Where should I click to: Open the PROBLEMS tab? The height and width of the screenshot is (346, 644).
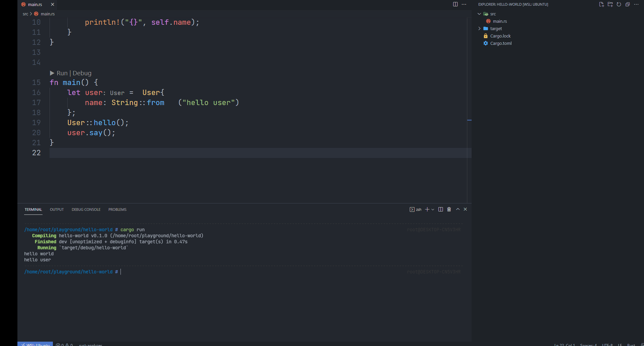(x=117, y=209)
